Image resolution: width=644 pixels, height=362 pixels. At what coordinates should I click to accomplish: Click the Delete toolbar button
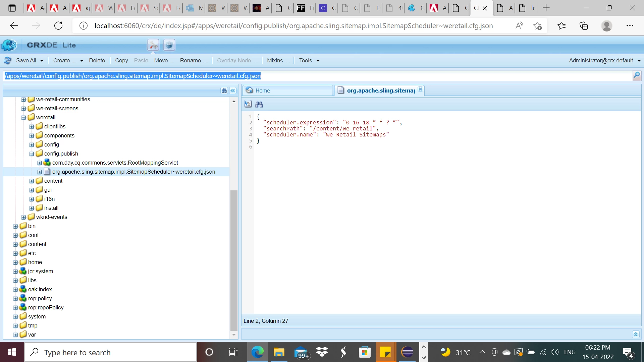(97, 60)
